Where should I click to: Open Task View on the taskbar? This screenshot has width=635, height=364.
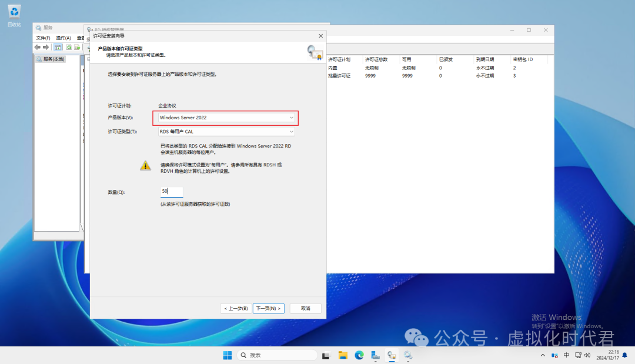click(x=326, y=355)
